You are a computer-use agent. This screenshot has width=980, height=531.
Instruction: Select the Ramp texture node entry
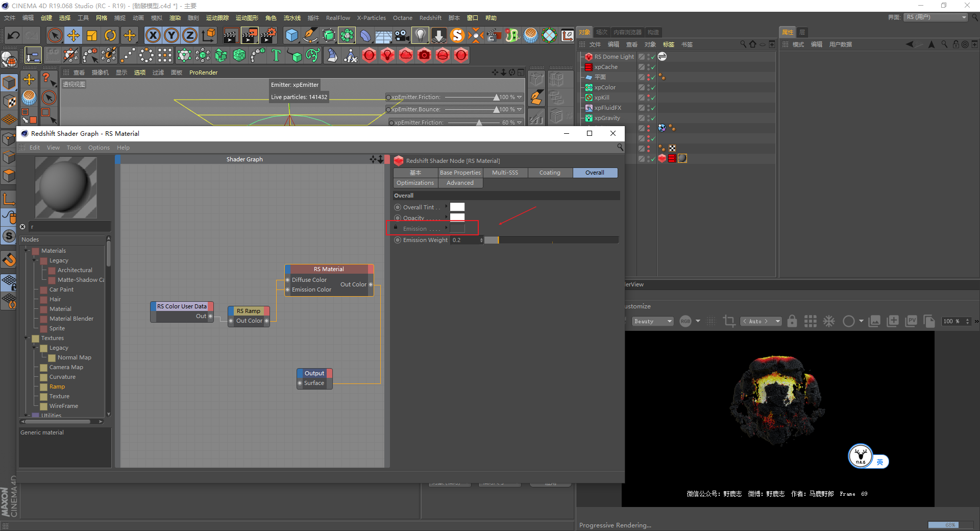point(57,387)
